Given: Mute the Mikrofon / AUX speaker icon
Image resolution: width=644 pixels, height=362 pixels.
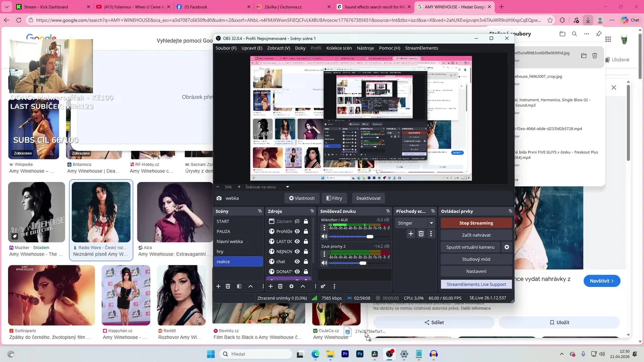Looking at the screenshot, I should 325,236.
